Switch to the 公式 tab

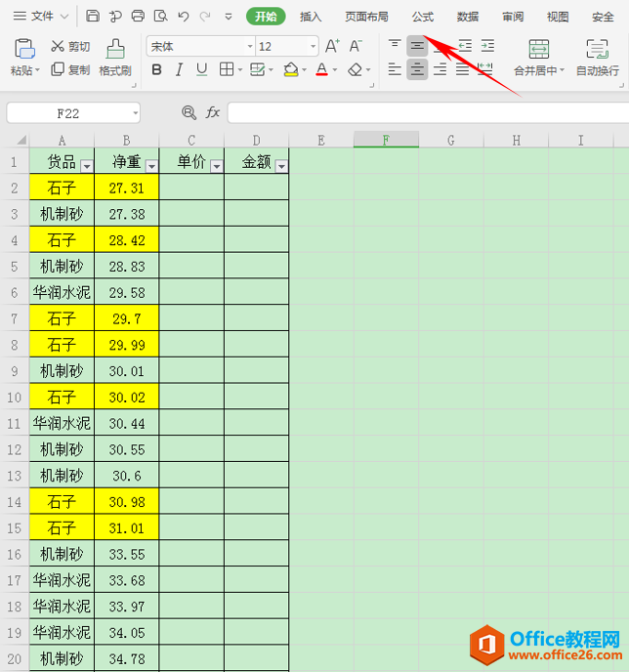(423, 17)
